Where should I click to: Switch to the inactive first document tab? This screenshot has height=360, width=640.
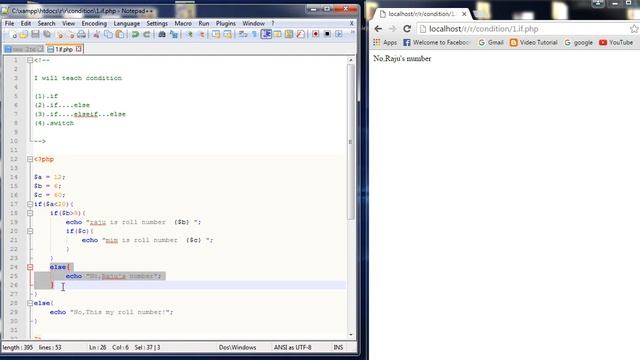click(x=24, y=49)
